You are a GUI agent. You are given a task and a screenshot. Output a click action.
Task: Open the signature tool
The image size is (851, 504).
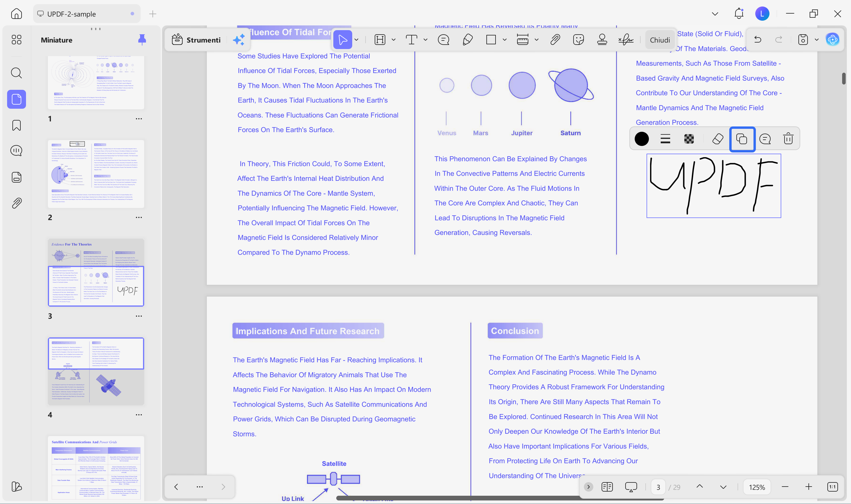[x=626, y=40]
